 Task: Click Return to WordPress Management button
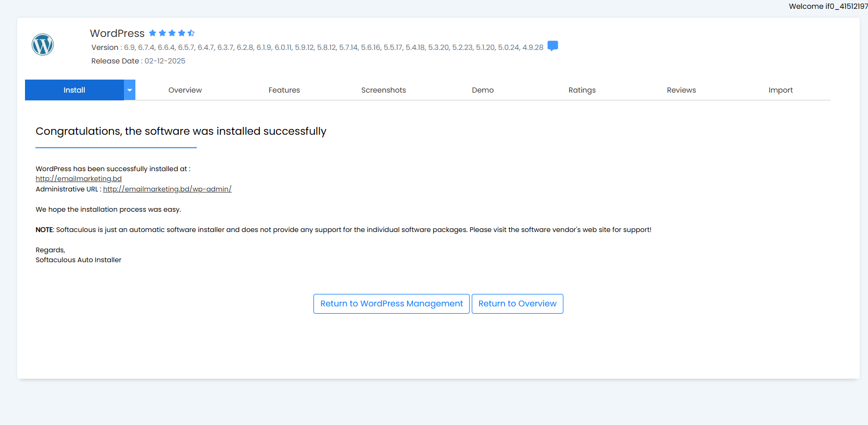tap(391, 304)
